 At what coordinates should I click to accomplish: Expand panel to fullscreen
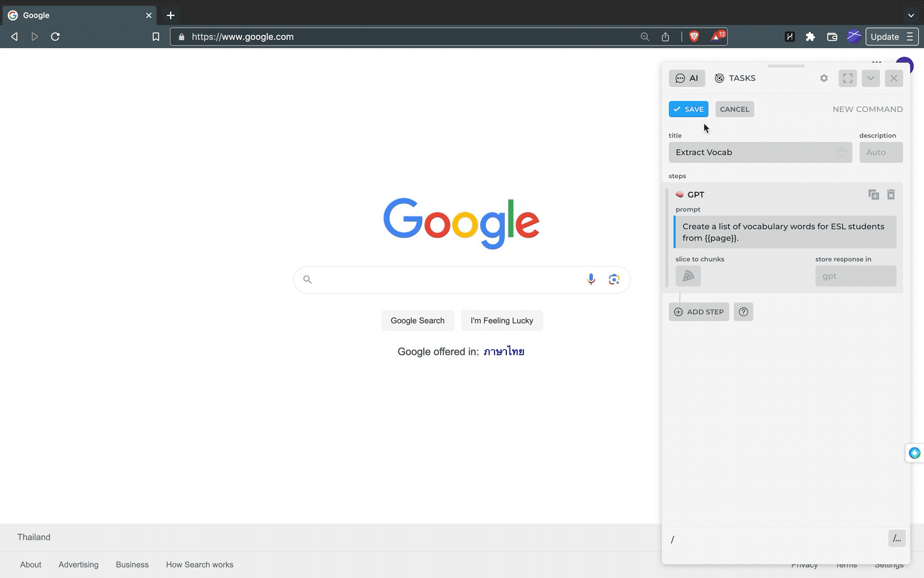click(x=848, y=78)
